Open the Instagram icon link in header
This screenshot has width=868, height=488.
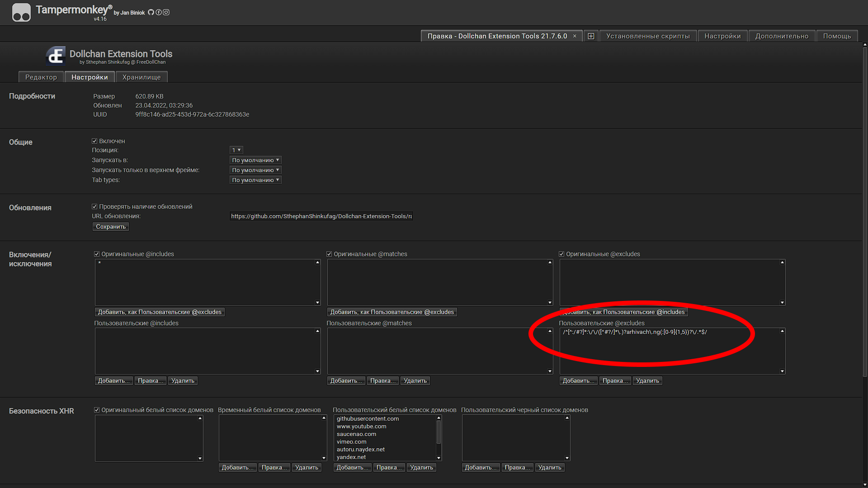[166, 12]
